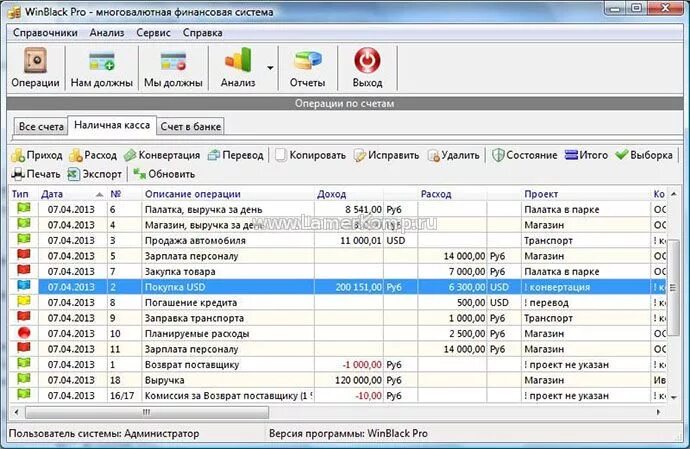The width and height of the screenshot is (690, 449).
Task: Click red circle of Планируемые расходы row
Action: point(24,332)
